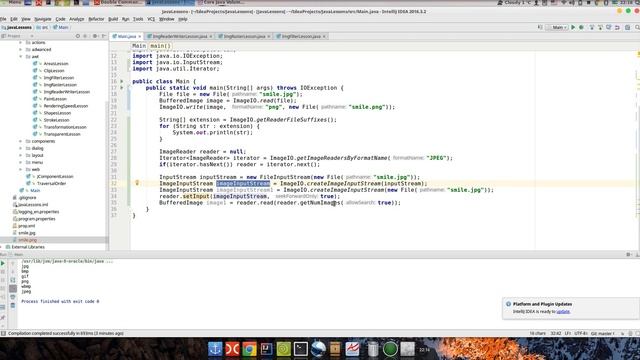Viewport: 640px width, 360px height.
Task: Click Git: master branch in status bar
Action: [602, 333]
